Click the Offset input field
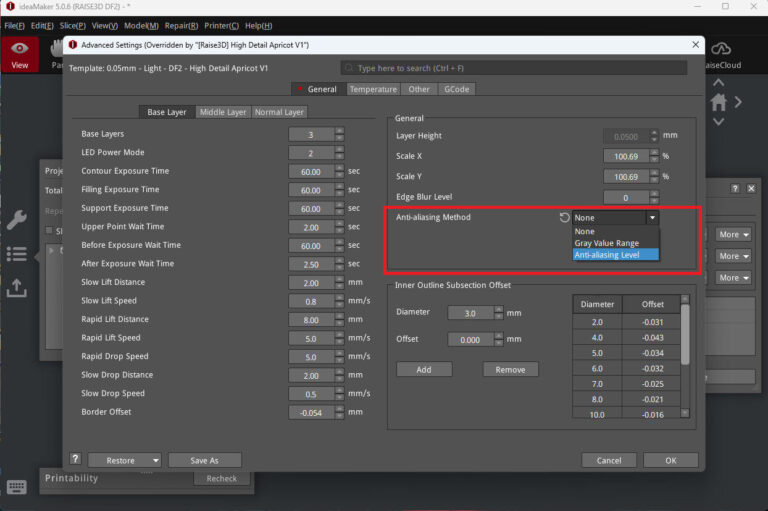 click(471, 340)
